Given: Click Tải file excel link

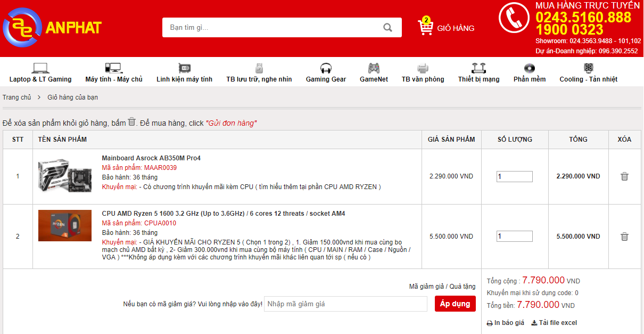Looking at the screenshot, I should tap(558, 323).
